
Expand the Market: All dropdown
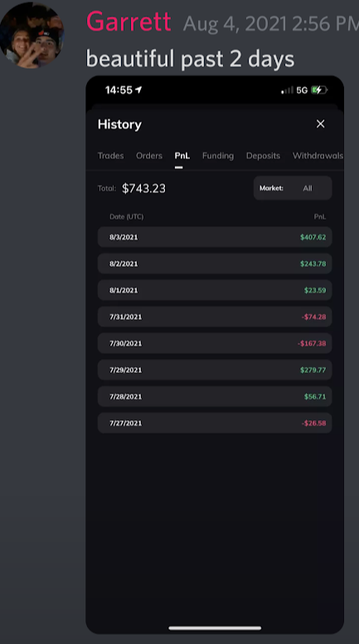(x=293, y=188)
